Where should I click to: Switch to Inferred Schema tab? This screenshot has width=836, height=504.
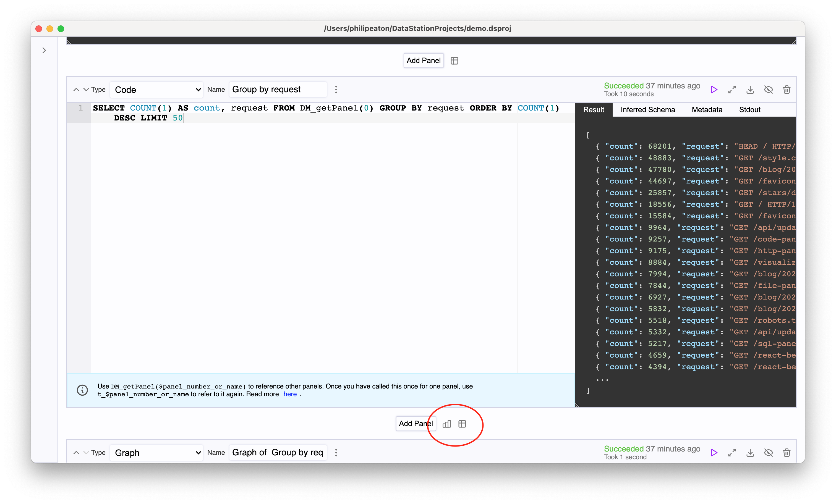click(x=648, y=109)
